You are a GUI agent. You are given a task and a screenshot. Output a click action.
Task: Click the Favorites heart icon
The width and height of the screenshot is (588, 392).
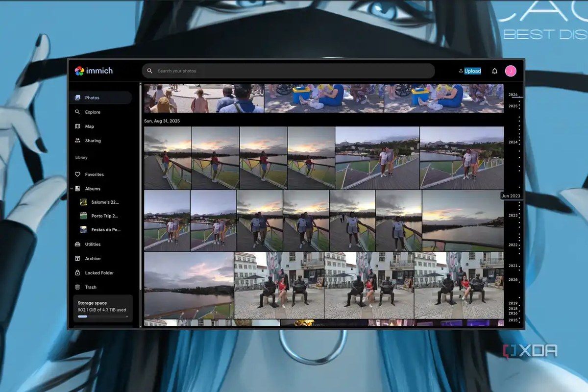coord(77,174)
